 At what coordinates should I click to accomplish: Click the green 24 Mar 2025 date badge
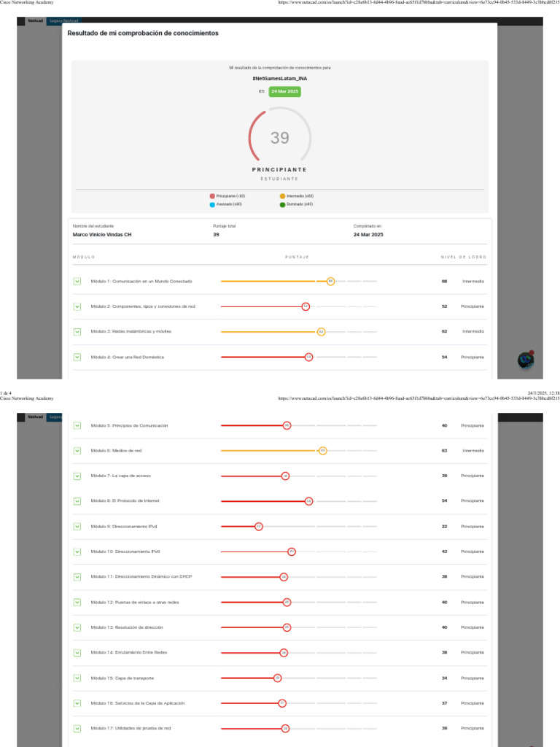click(x=285, y=91)
